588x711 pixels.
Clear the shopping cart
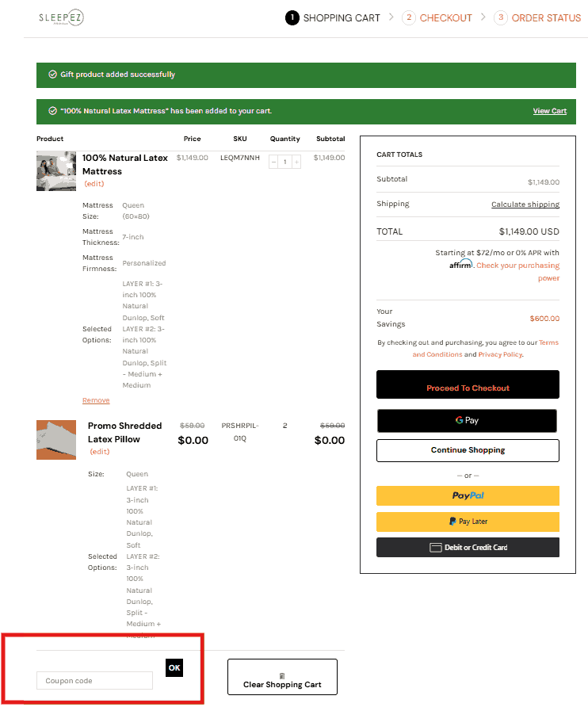(282, 678)
